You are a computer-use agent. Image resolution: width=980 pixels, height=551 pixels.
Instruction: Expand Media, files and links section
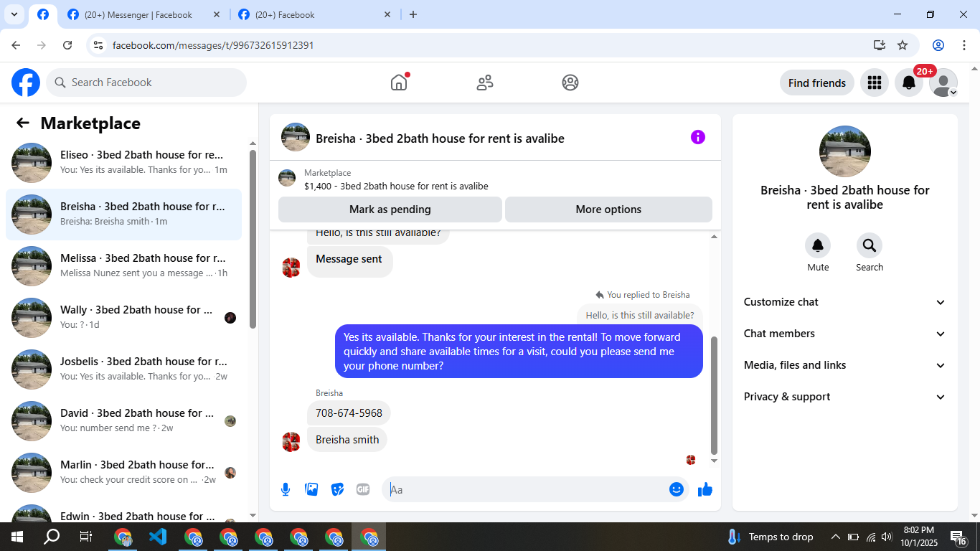pos(845,365)
